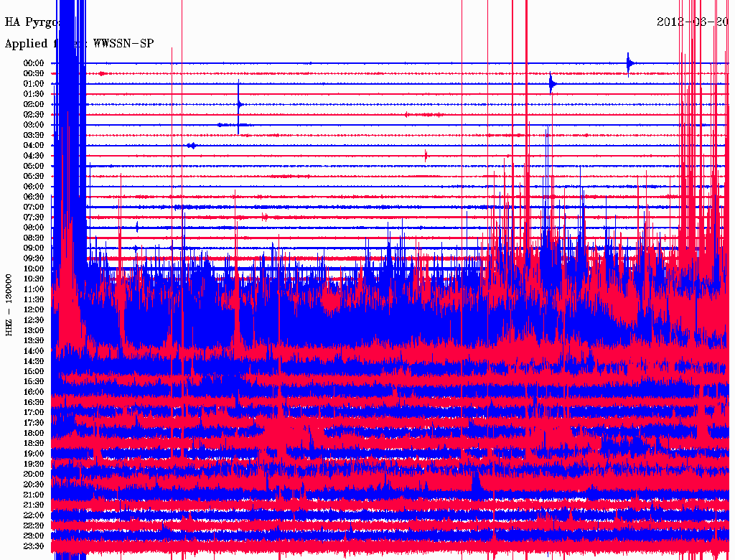Click the 12:00 time label
This screenshot has height=560, width=735.
(x=34, y=310)
